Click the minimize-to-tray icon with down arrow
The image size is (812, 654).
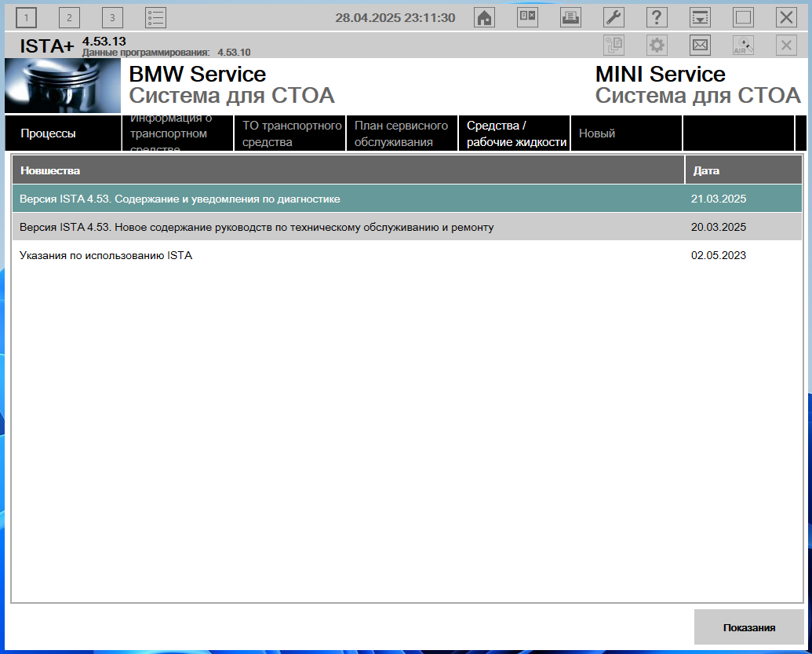(x=700, y=17)
